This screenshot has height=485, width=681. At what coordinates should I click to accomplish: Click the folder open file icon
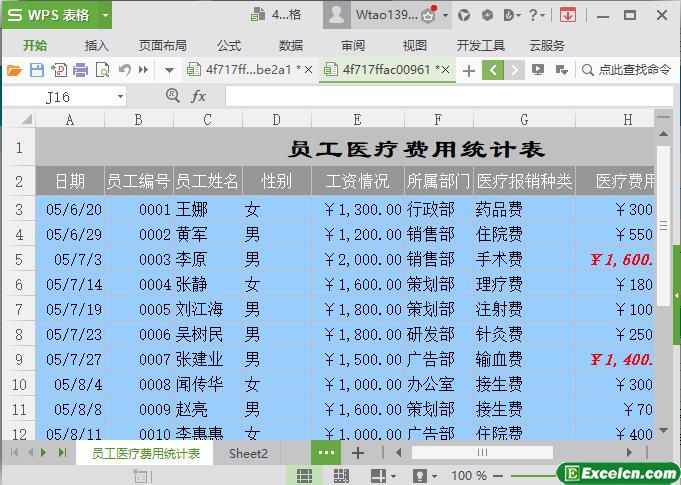(14, 70)
